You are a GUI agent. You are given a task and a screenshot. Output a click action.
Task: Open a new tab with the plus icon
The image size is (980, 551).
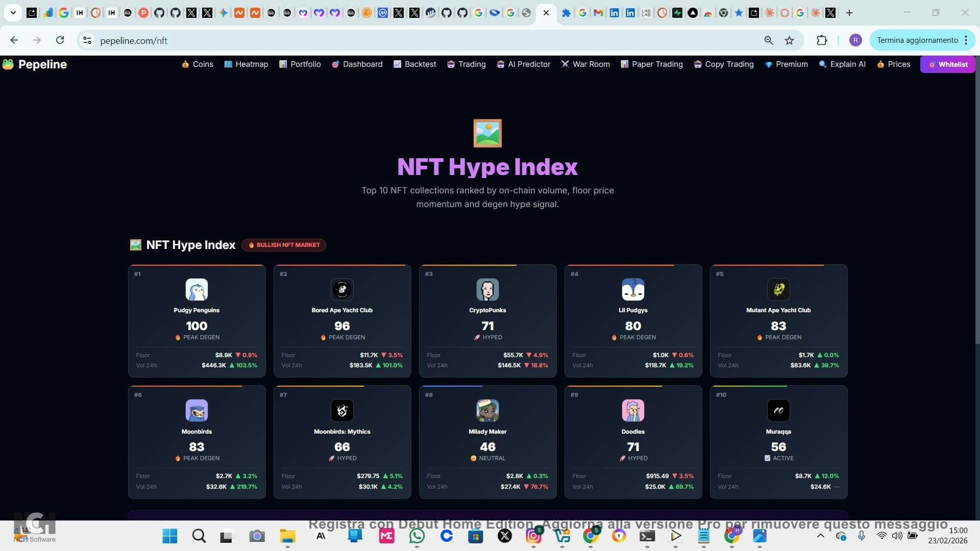tap(849, 12)
